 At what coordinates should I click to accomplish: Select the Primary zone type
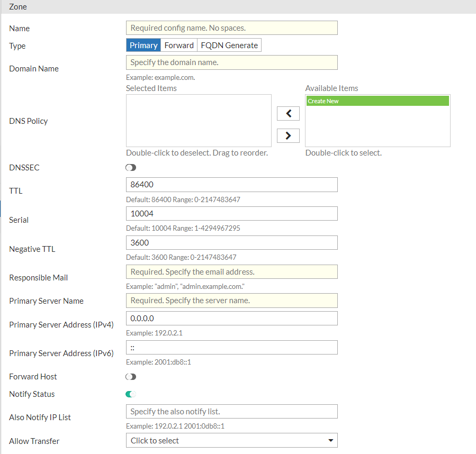click(143, 45)
